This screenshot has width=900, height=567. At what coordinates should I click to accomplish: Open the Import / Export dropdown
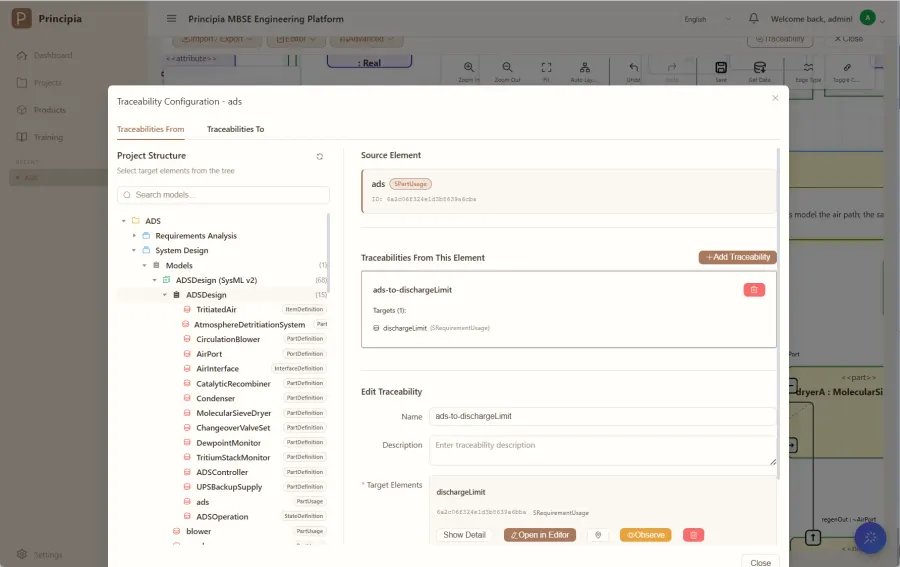[x=217, y=39]
